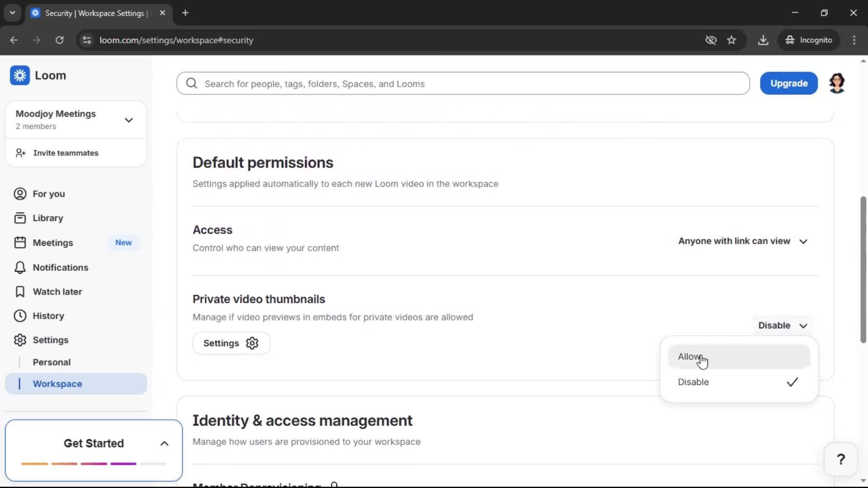Open the Invite teammates icon
The image size is (868, 488).
(20, 153)
